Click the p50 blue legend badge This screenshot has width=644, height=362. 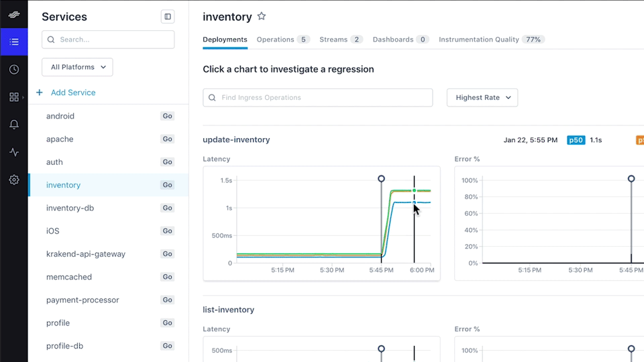coord(576,140)
